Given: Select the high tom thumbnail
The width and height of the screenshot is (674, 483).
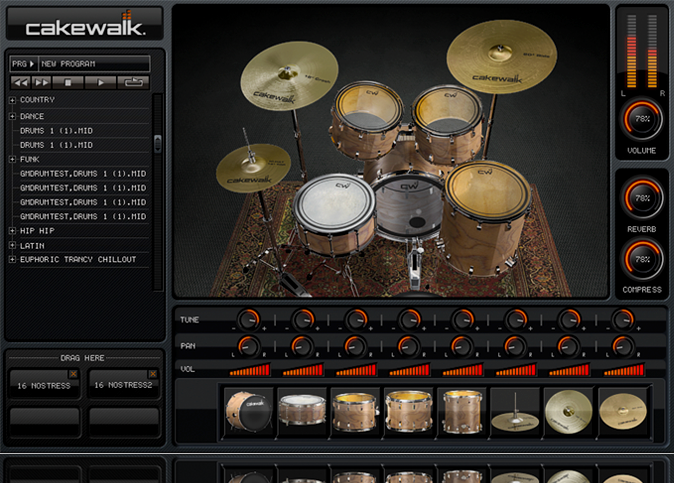Looking at the screenshot, I should 355,411.
